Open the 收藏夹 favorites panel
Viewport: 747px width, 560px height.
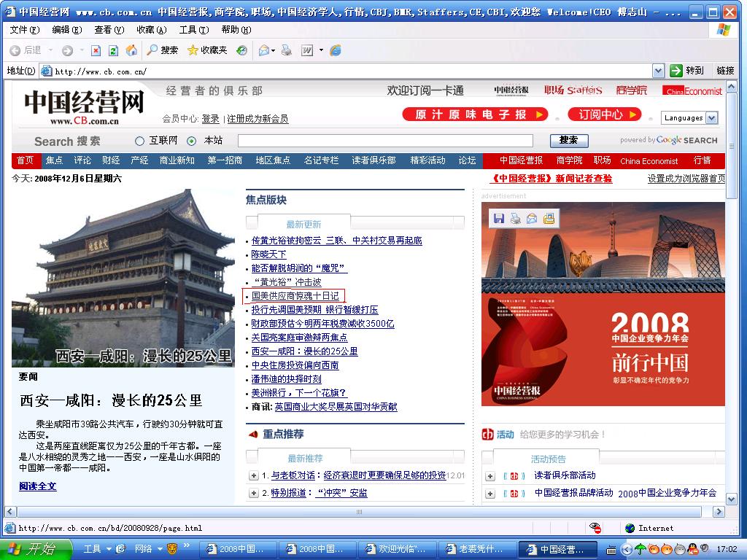pos(207,50)
